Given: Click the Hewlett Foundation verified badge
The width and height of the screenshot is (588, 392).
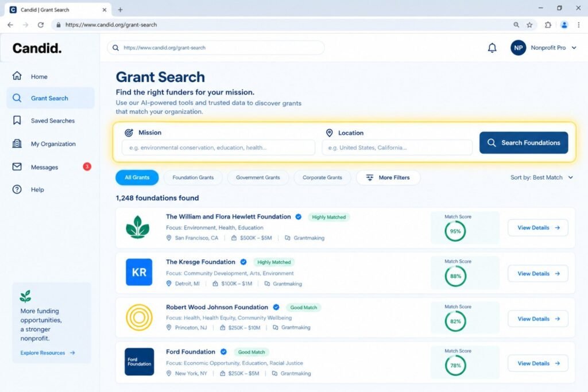Looking at the screenshot, I should point(299,216).
